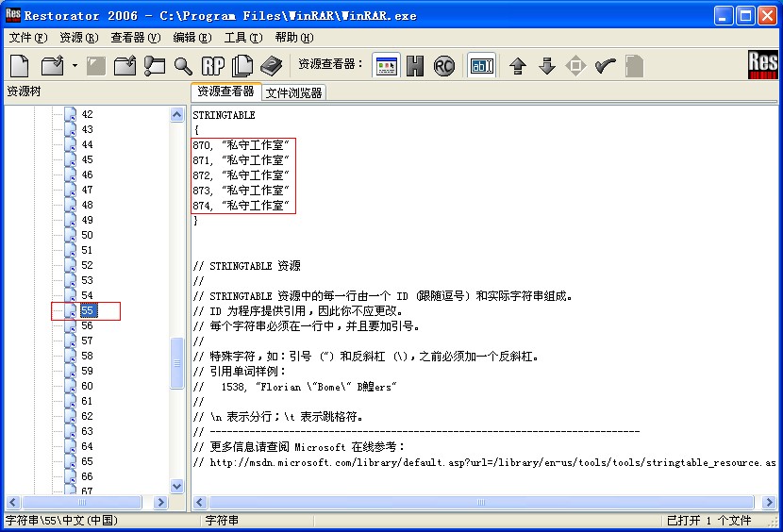Open the 工具(T) menu
The height and width of the screenshot is (532, 783).
[242, 38]
